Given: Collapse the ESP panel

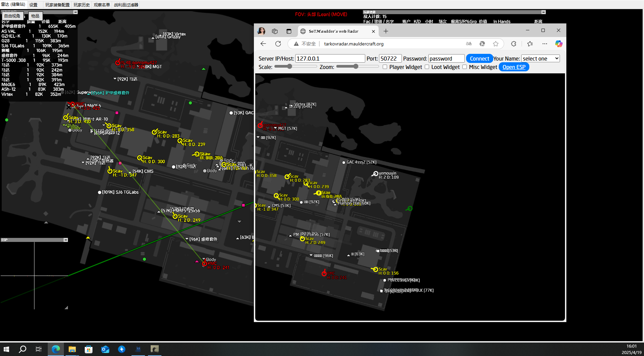Looking at the screenshot, I should coord(66,240).
